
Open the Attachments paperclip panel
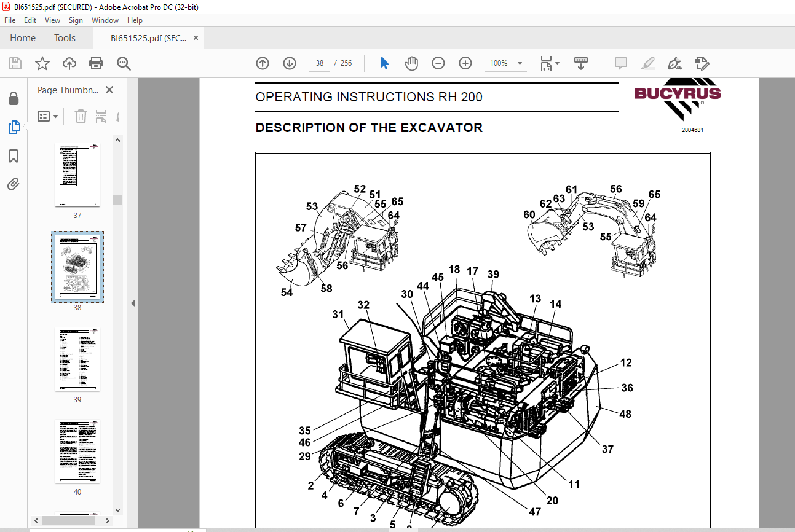[14, 184]
